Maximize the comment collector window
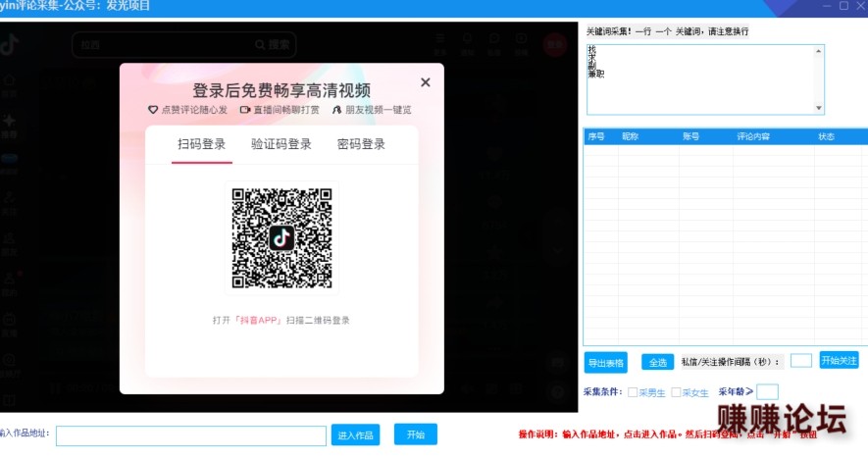868x459 pixels. pos(843,6)
